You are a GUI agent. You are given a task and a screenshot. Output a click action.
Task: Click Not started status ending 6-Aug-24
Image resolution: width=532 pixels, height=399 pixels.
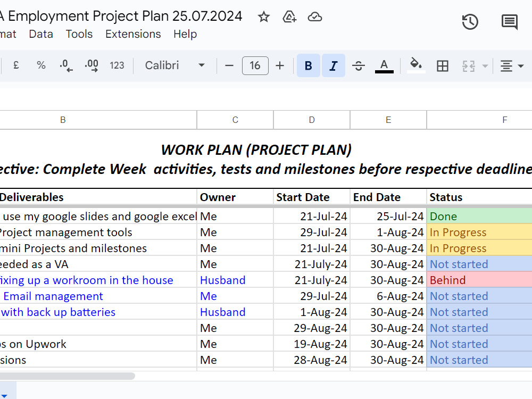pos(479,296)
